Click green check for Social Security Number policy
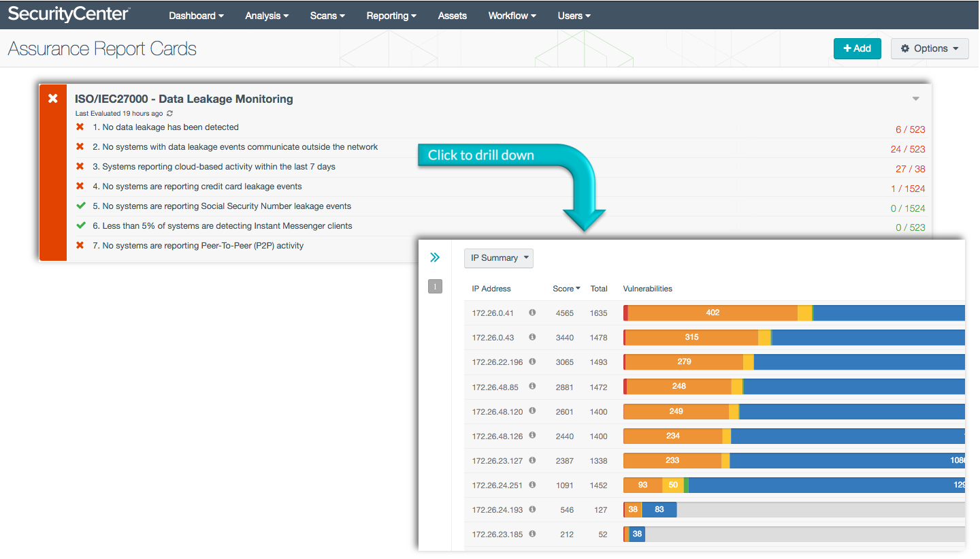The width and height of the screenshot is (980, 559). point(80,206)
